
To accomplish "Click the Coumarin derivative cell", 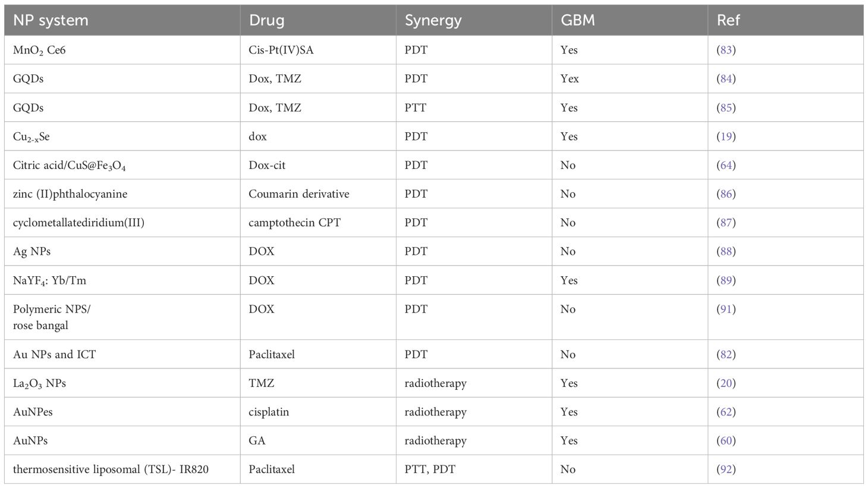I will tap(298, 193).
